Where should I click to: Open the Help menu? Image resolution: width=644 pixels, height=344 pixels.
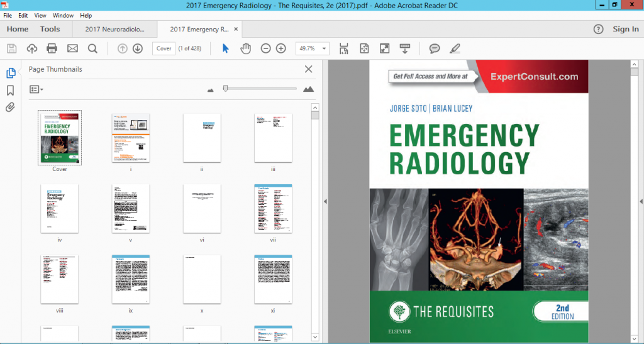coord(86,16)
